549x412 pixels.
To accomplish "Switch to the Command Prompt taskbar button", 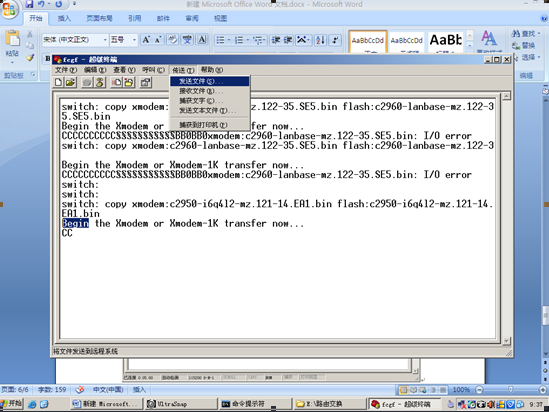I will point(256,404).
